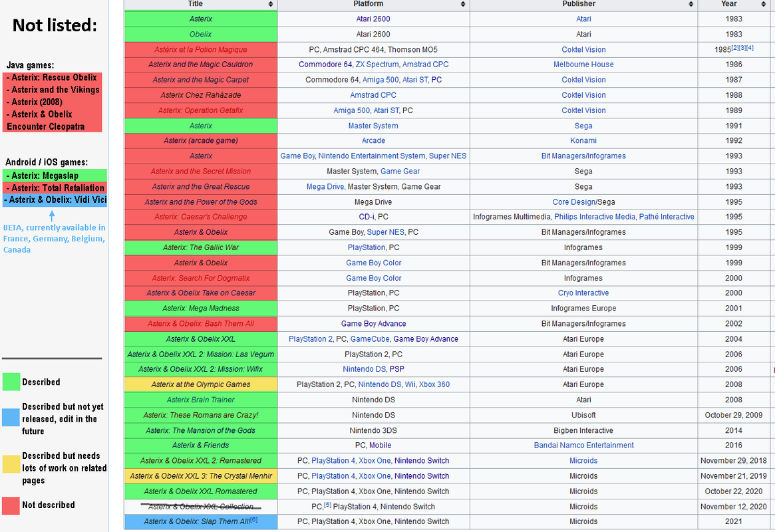Open the Mega Drive platform link

click(325, 186)
